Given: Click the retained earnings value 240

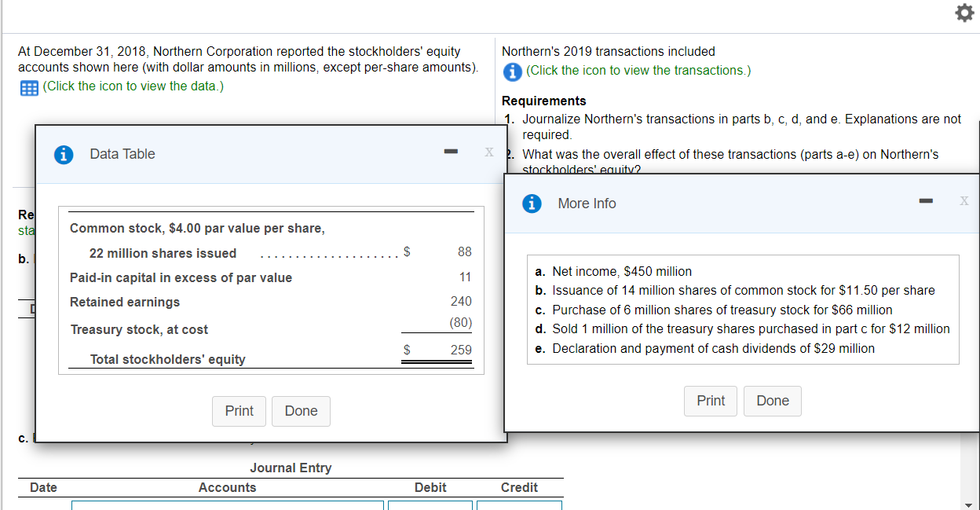Looking at the screenshot, I should (x=461, y=302).
